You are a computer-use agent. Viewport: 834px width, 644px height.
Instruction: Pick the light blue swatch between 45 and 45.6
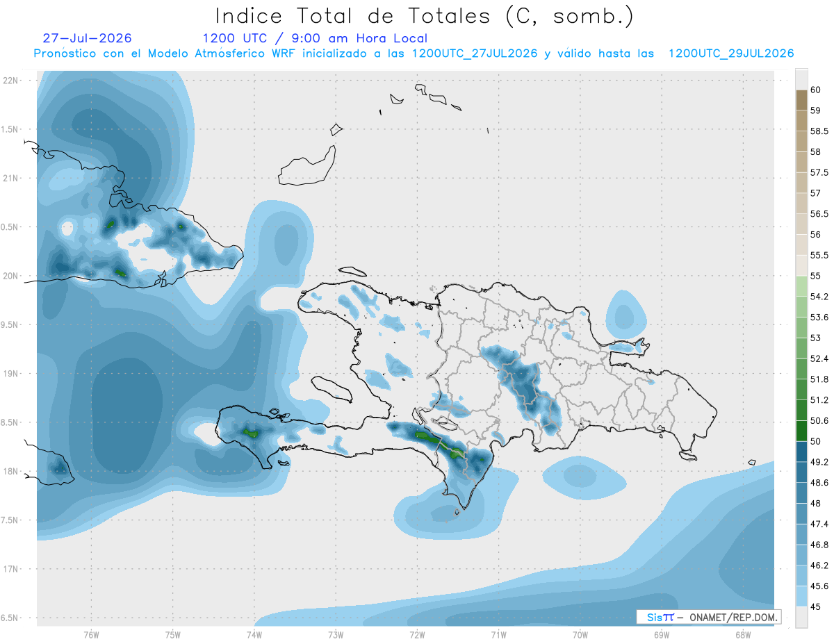pos(801,597)
